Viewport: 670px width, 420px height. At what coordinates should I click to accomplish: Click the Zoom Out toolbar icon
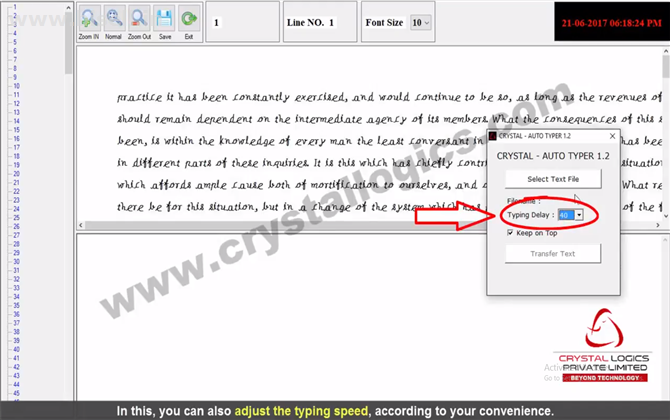139,19
